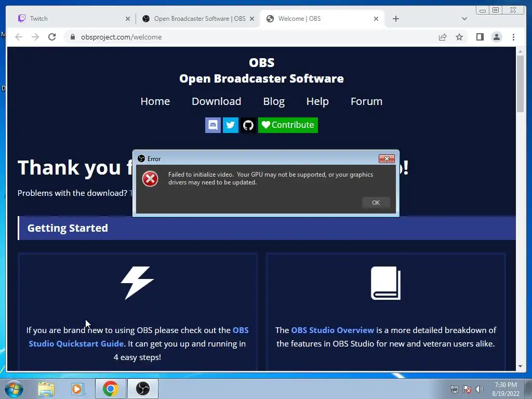Click the scrollbar up arrow
This screenshot has width=532, height=399.
coord(520,51)
